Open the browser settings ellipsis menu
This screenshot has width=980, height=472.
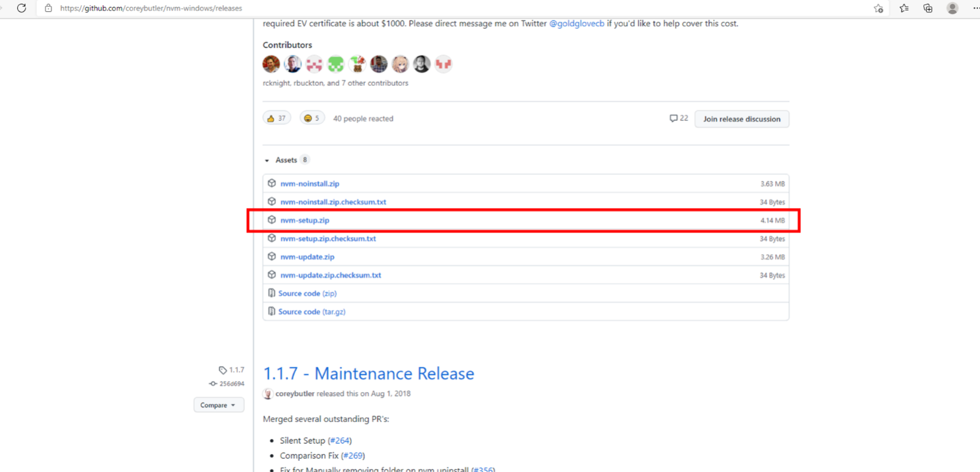click(x=976, y=8)
